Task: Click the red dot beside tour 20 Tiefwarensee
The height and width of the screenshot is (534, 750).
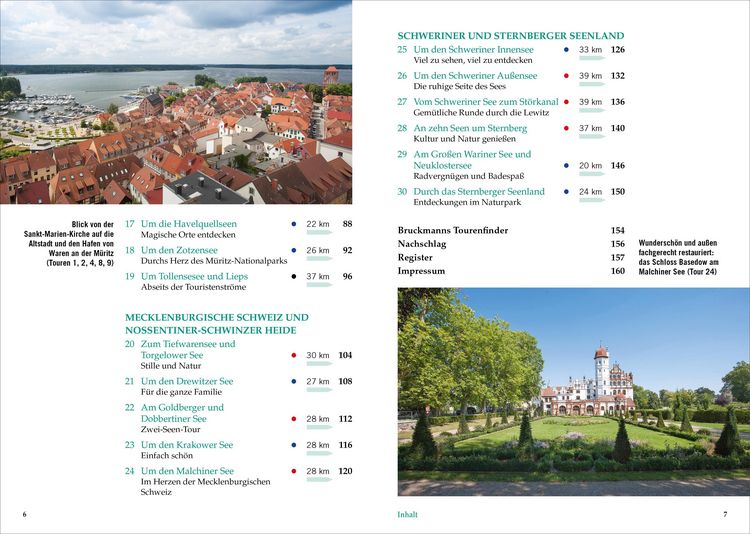Action: pos(294,355)
